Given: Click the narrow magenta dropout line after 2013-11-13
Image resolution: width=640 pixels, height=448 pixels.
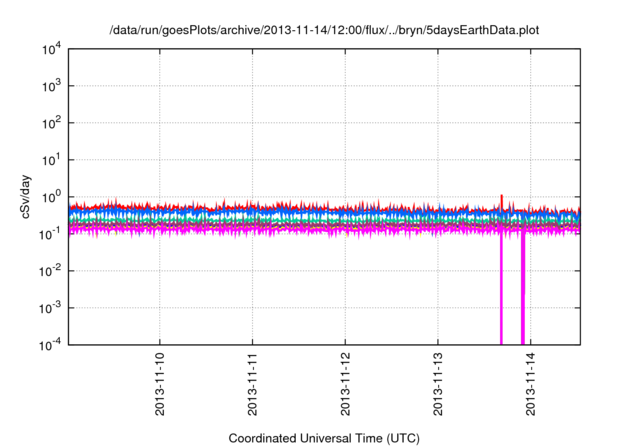Looking at the screenshot, I should [x=501, y=290].
